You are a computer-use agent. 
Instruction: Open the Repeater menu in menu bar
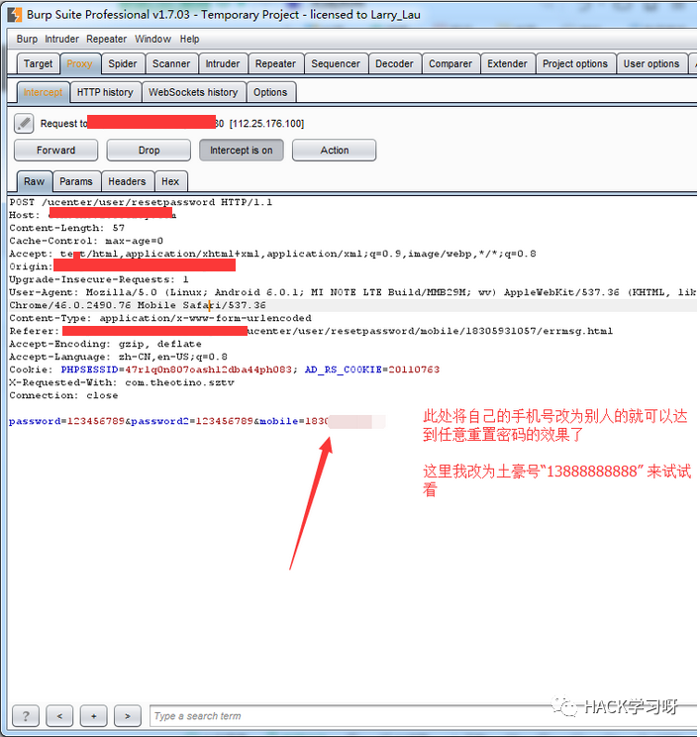[x=106, y=39]
